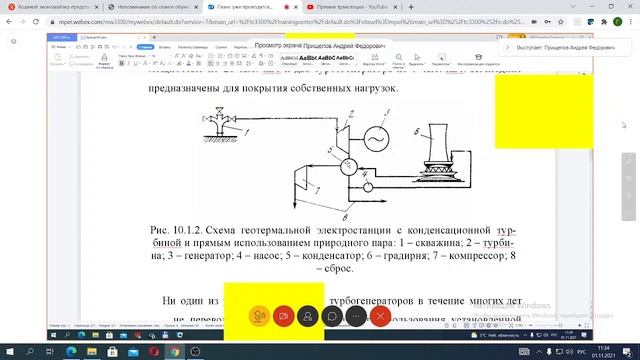The image size is (640, 360).
Task: Switch to the second Chrome tab 'Напоминание об сеансе'
Action: point(153,7)
